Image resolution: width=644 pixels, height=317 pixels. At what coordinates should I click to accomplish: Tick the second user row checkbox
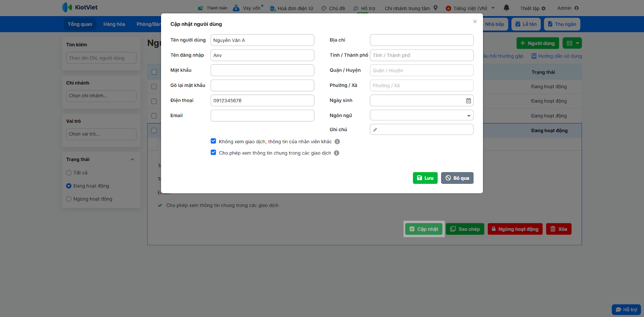154,101
